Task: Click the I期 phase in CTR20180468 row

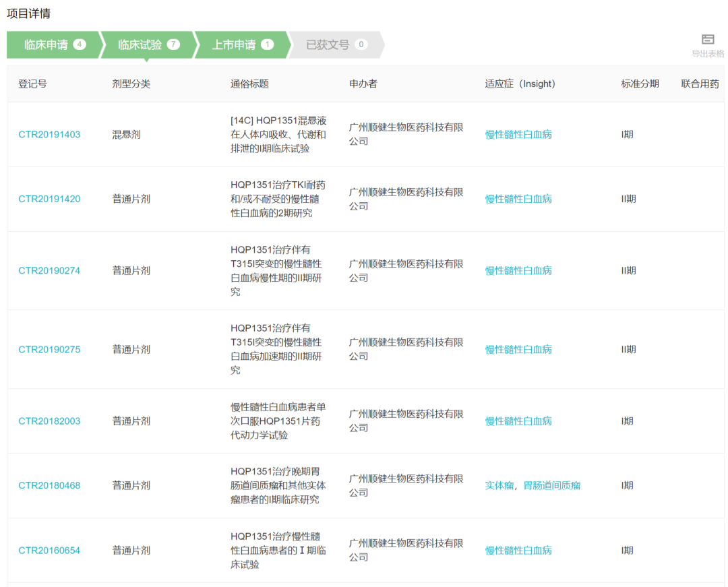Action: (x=628, y=485)
